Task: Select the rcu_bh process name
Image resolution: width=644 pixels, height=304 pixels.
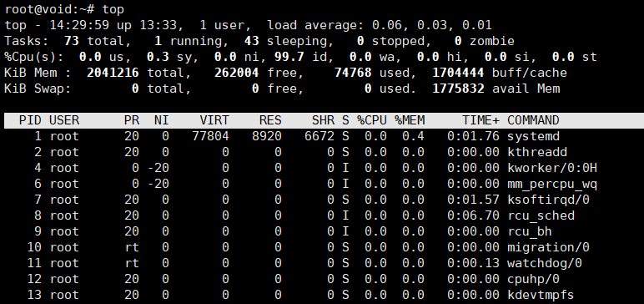Action: coord(530,231)
